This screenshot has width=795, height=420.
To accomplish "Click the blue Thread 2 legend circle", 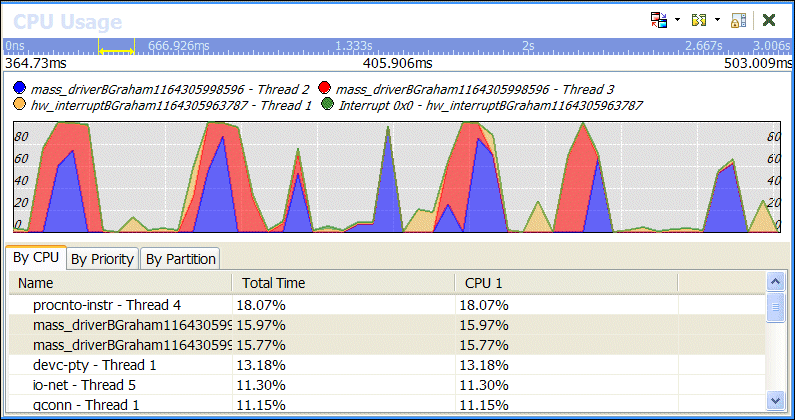I will (x=20, y=90).
